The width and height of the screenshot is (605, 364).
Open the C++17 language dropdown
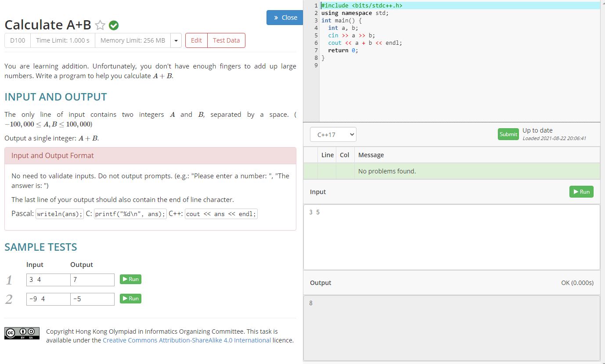tap(333, 135)
